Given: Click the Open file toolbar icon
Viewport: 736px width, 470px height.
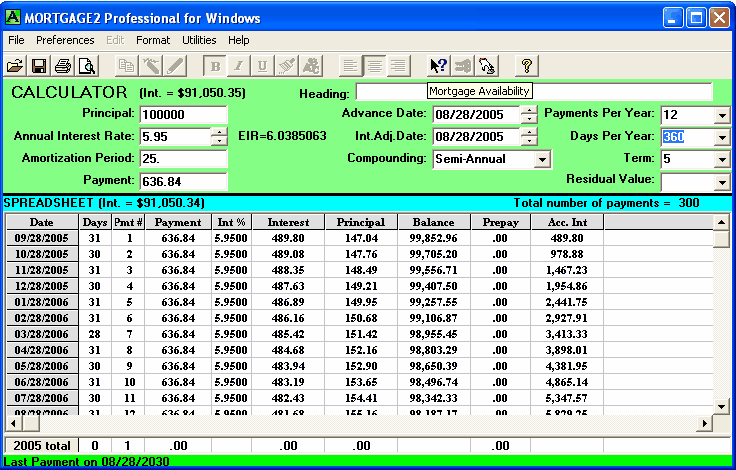Looking at the screenshot, I should pyautogui.click(x=15, y=66).
